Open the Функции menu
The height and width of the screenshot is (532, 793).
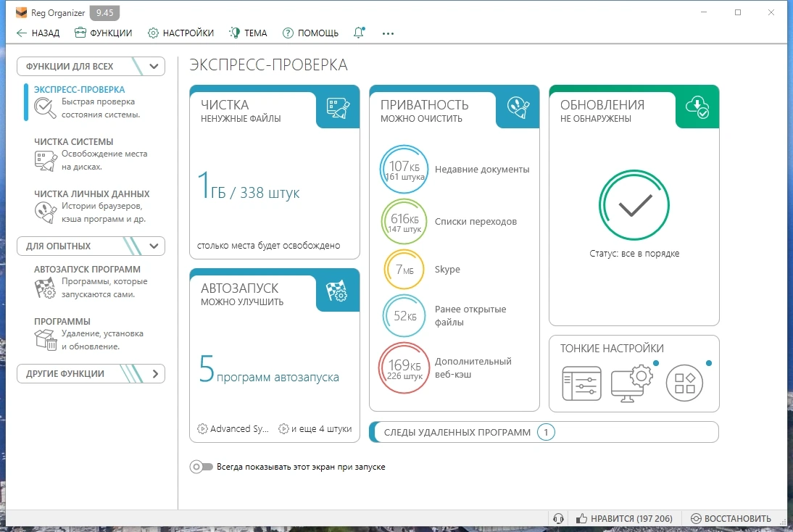pyautogui.click(x=103, y=33)
